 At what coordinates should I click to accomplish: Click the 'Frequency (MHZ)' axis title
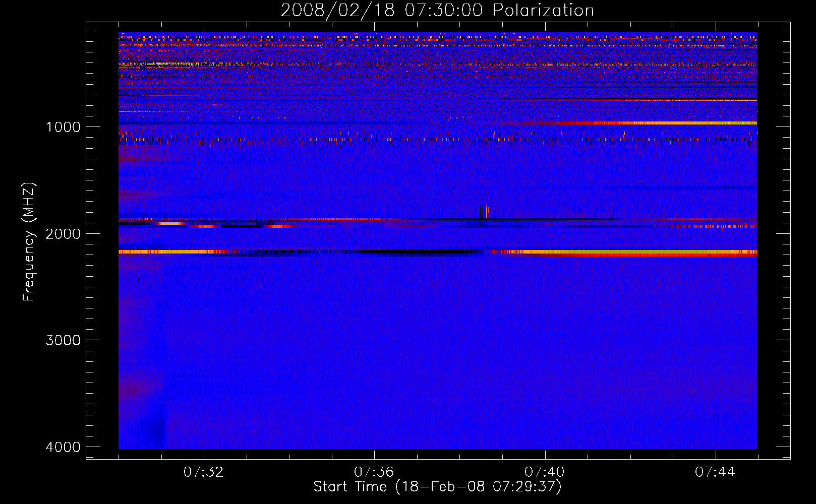coord(28,242)
